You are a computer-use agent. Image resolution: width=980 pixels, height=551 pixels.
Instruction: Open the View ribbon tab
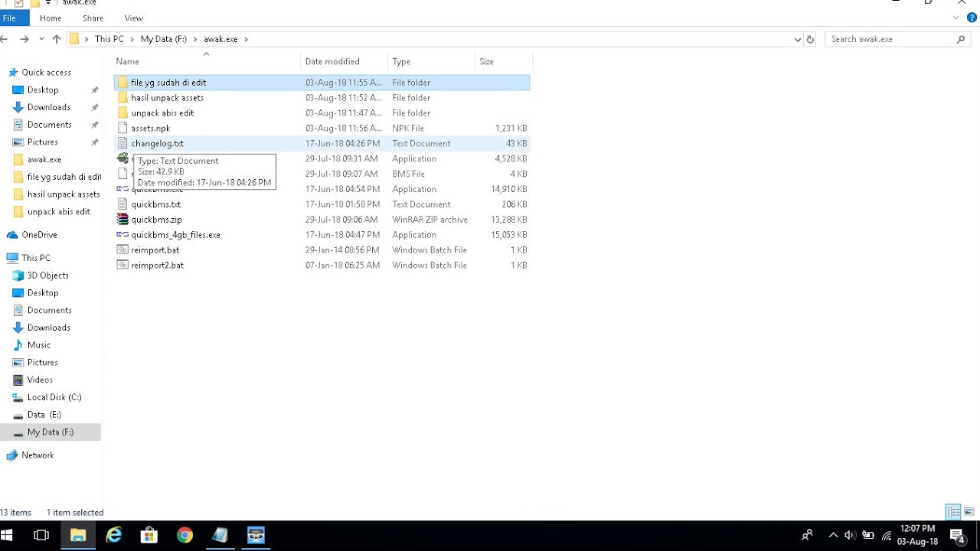(133, 18)
